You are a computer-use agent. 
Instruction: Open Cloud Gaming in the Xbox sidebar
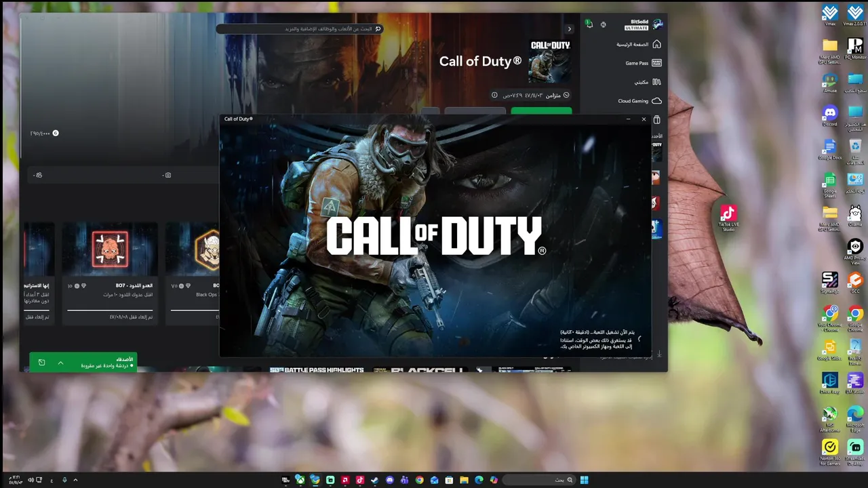639,101
